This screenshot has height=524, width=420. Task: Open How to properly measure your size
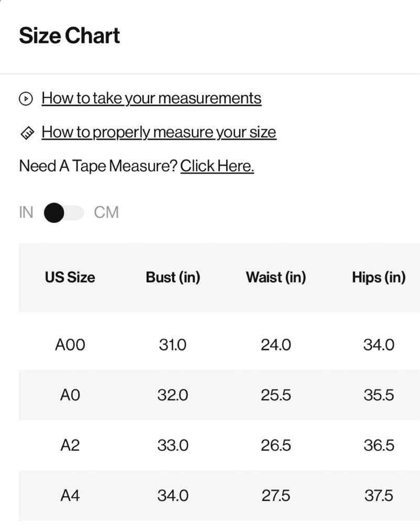159,132
